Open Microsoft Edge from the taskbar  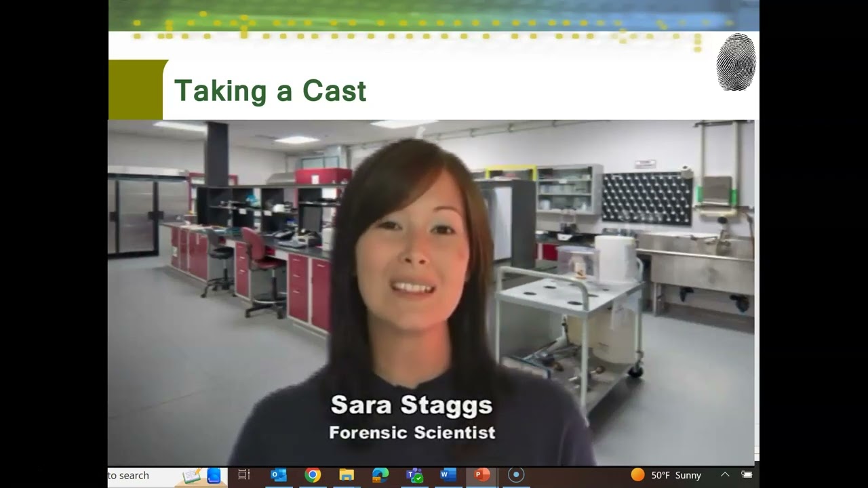(x=380, y=475)
